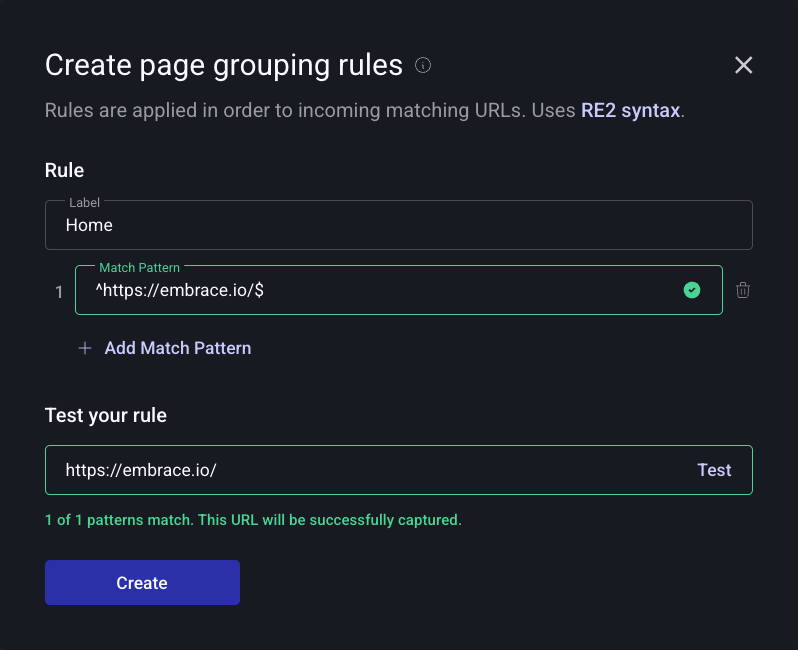Click the "Test your rule" section heading
The height and width of the screenshot is (650, 798).
(106, 415)
